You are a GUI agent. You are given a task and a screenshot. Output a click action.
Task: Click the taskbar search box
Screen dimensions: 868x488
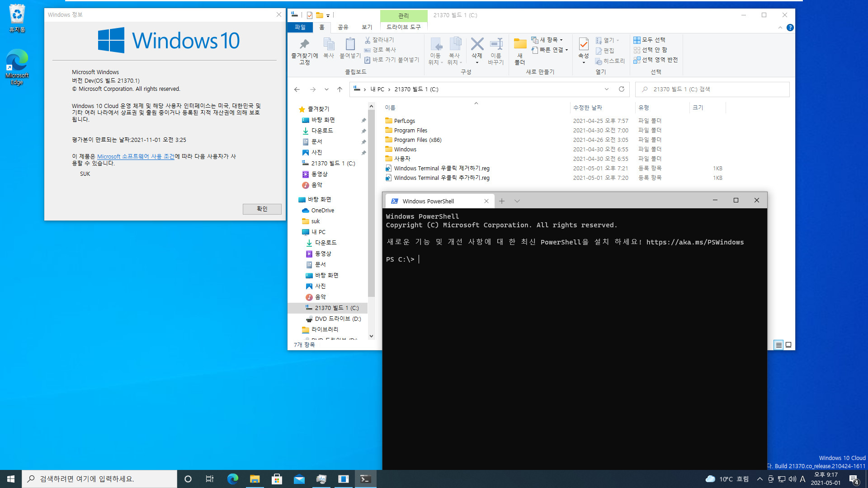click(99, 479)
